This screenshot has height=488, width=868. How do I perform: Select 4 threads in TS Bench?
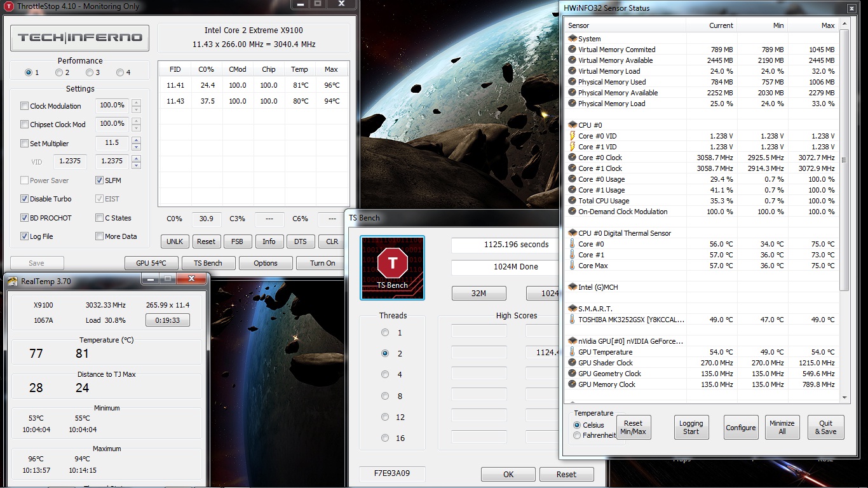pyautogui.click(x=385, y=375)
